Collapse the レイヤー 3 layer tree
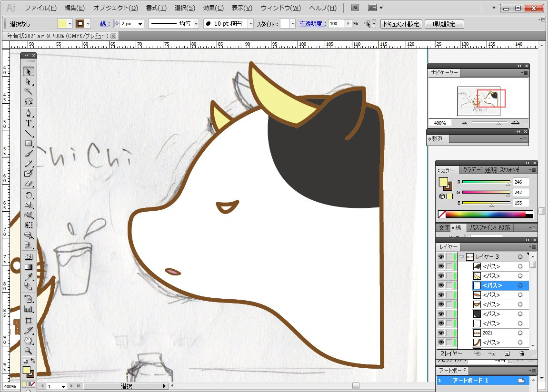The width and height of the screenshot is (548, 392). click(x=461, y=257)
